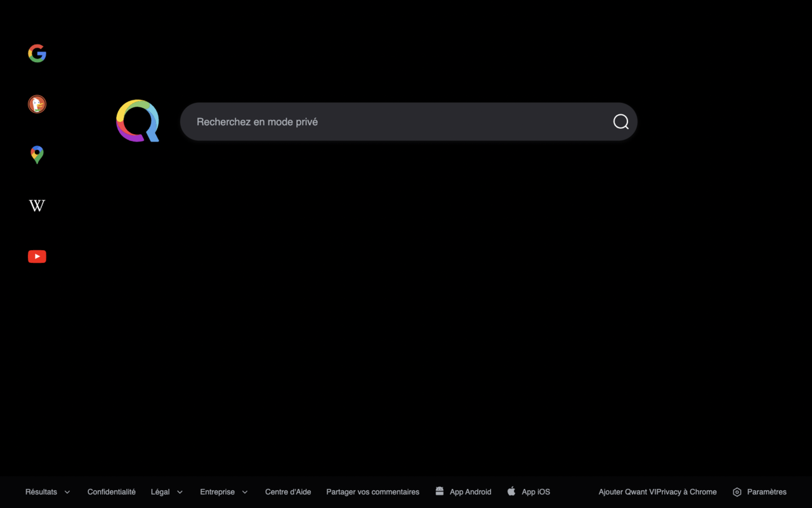
Task: Open the YouTube shortcut icon
Action: click(37, 257)
